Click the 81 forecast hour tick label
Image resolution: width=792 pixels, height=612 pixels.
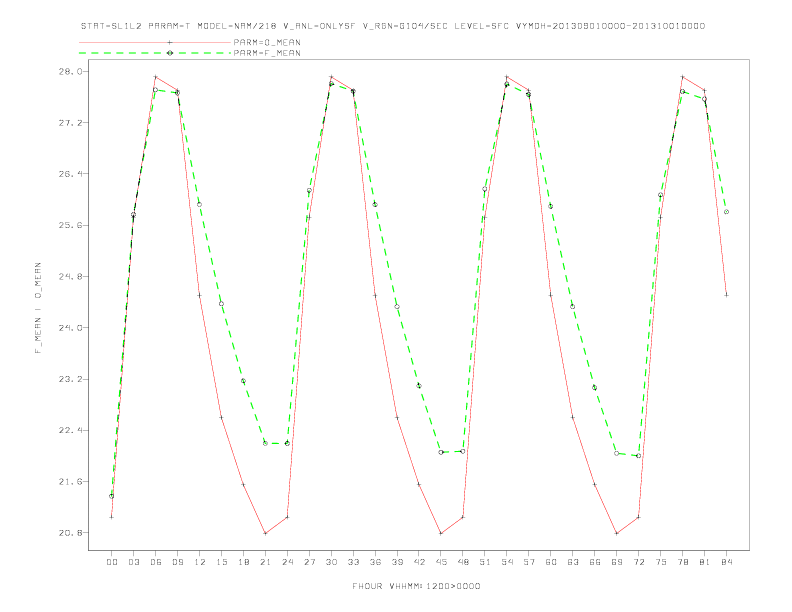tap(705, 562)
